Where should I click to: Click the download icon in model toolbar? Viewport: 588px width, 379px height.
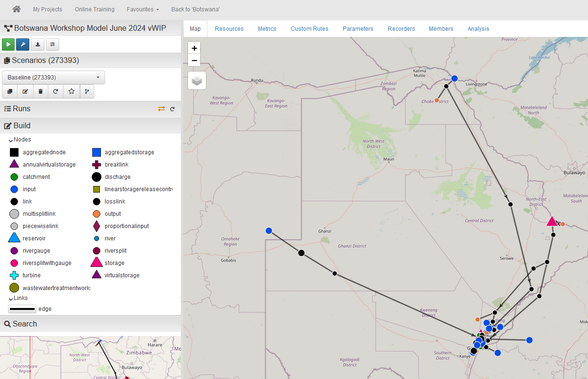(37, 44)
